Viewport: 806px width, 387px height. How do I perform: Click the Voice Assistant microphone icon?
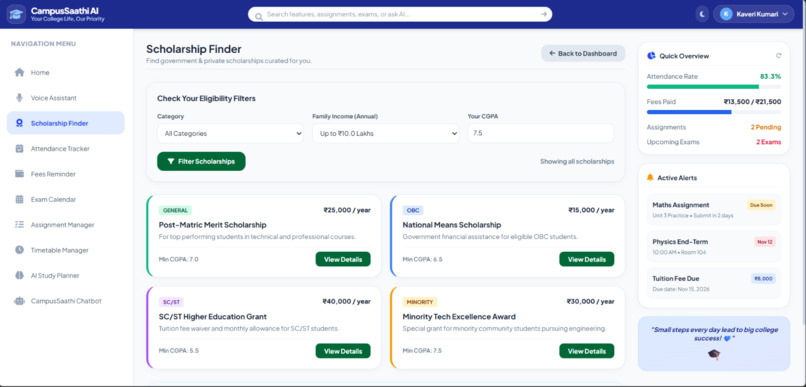(x=20, y=98)
